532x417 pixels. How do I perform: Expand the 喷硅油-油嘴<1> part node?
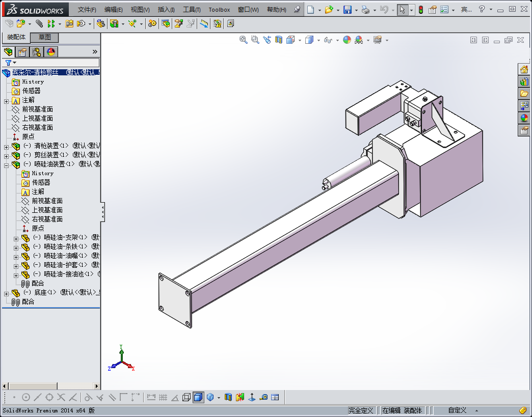pos(16,257)
